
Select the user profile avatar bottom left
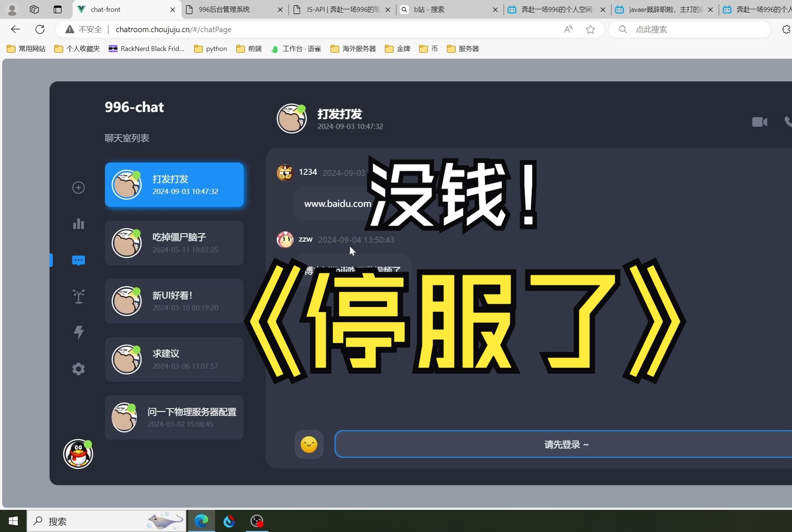(78, 454)
